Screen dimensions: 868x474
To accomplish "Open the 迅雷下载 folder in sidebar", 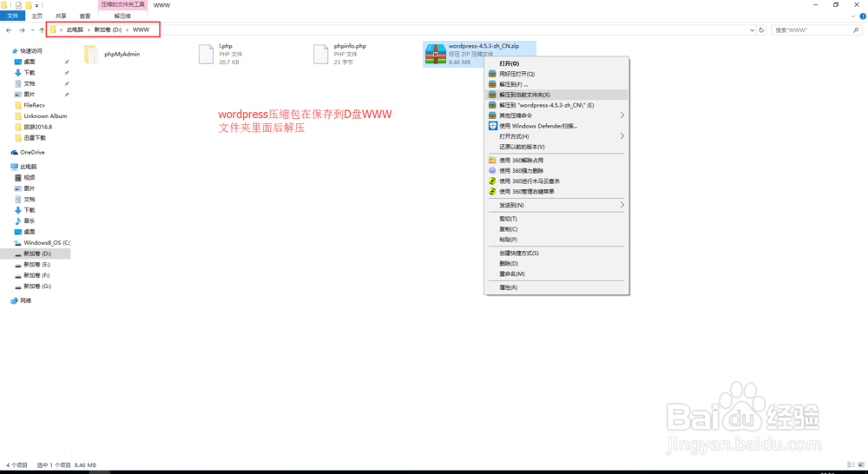I will [35, 137].
